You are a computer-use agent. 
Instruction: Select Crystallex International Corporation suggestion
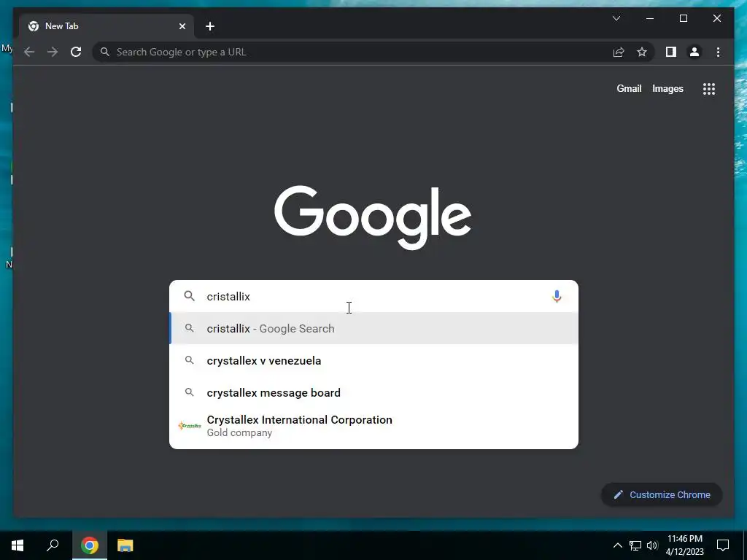(374, 426)
